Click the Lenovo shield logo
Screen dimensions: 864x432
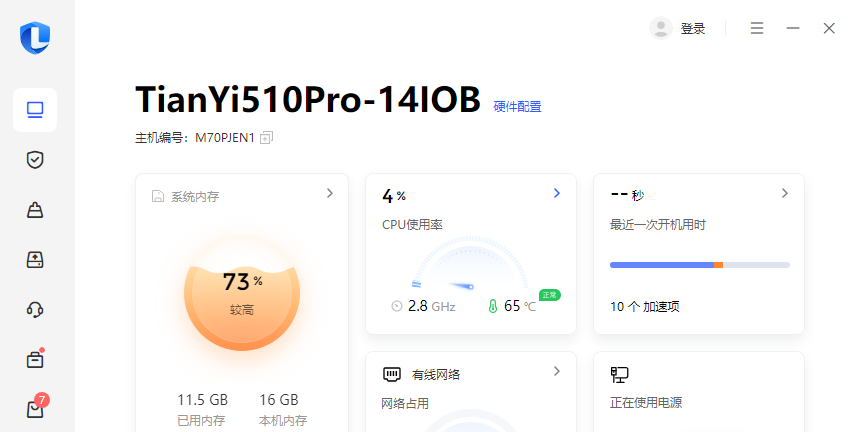pos(35,38)
